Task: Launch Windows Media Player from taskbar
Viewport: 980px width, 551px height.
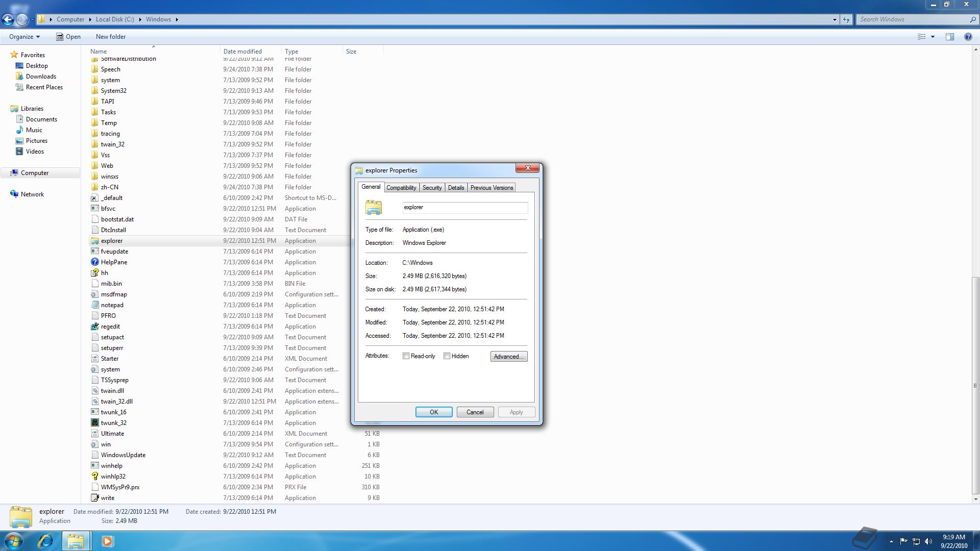Action: (107, 541)
